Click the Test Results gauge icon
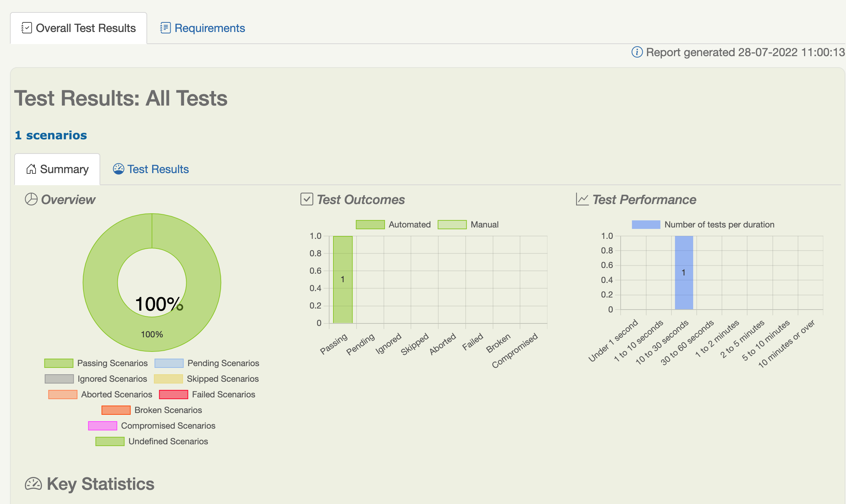The width and height of the screenshot is (846, 504). tap(118, 169)
